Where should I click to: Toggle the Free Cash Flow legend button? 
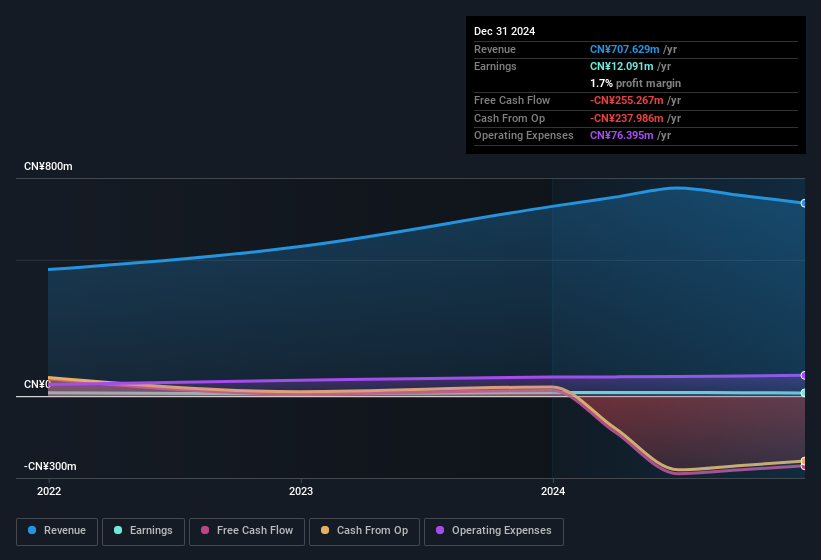pos(247,531)
